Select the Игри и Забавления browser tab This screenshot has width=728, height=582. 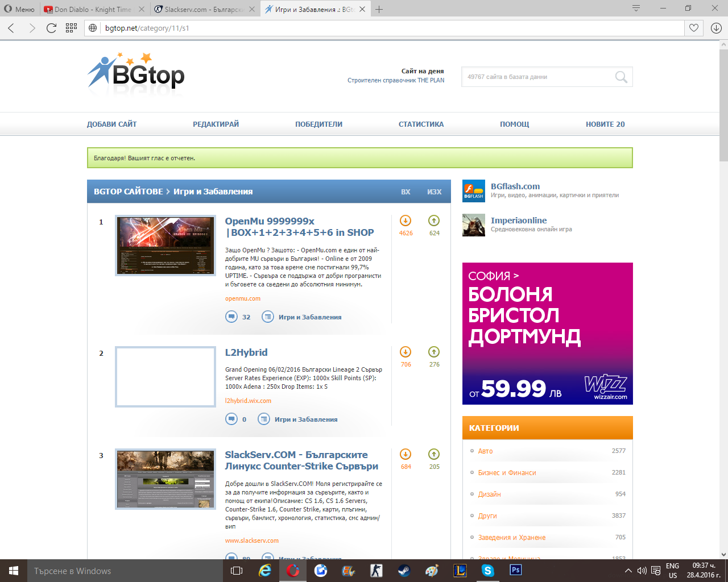click(x=316, y=9)
